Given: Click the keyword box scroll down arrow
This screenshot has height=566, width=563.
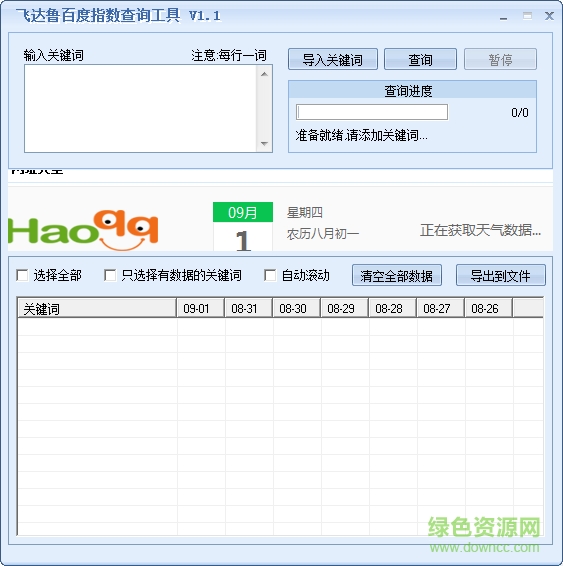Looking at the screenshot, I should pyautogui.click(x=264, y=144).
